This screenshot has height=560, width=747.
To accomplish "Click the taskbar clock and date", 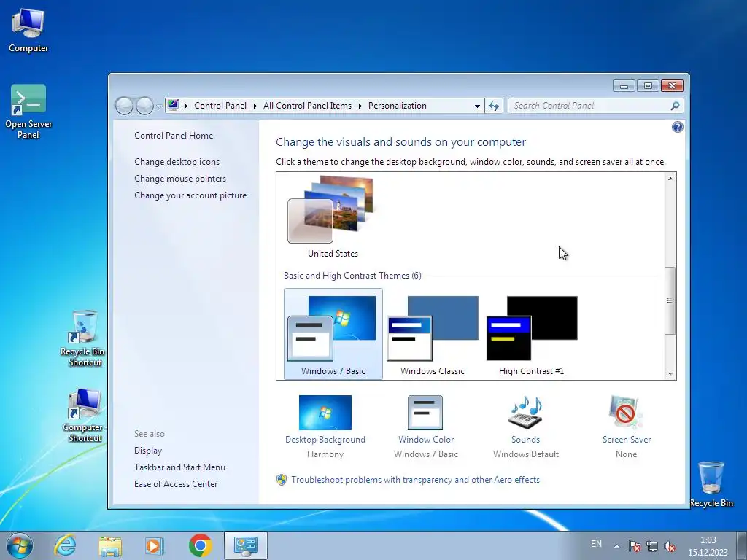I will [708, 546].
